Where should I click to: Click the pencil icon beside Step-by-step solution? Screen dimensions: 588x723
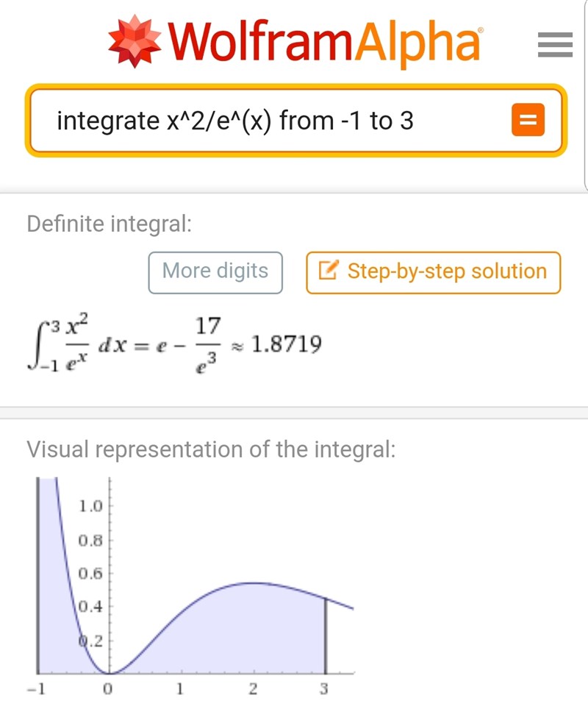(x=328, y=271)
